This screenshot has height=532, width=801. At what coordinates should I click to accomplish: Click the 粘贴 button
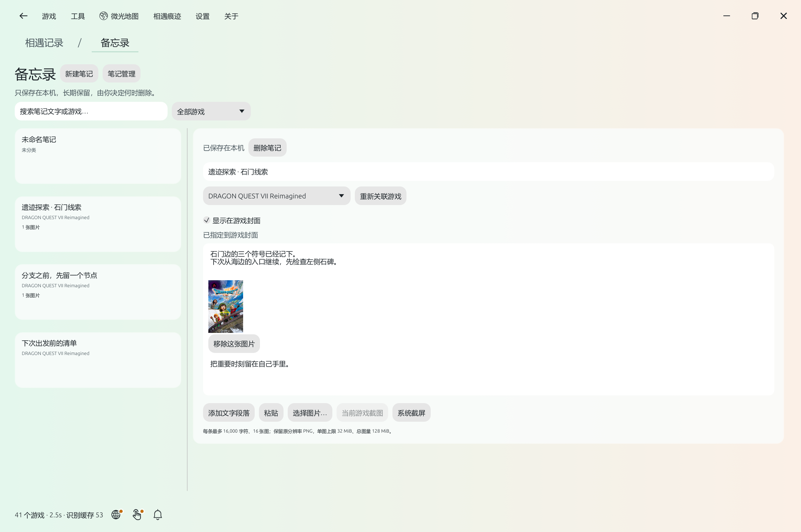pos(271,413)
